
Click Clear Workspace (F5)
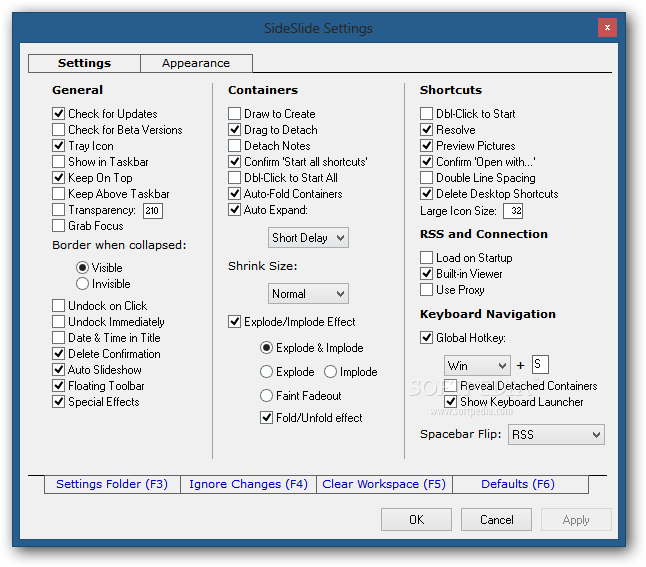point(384,484)
